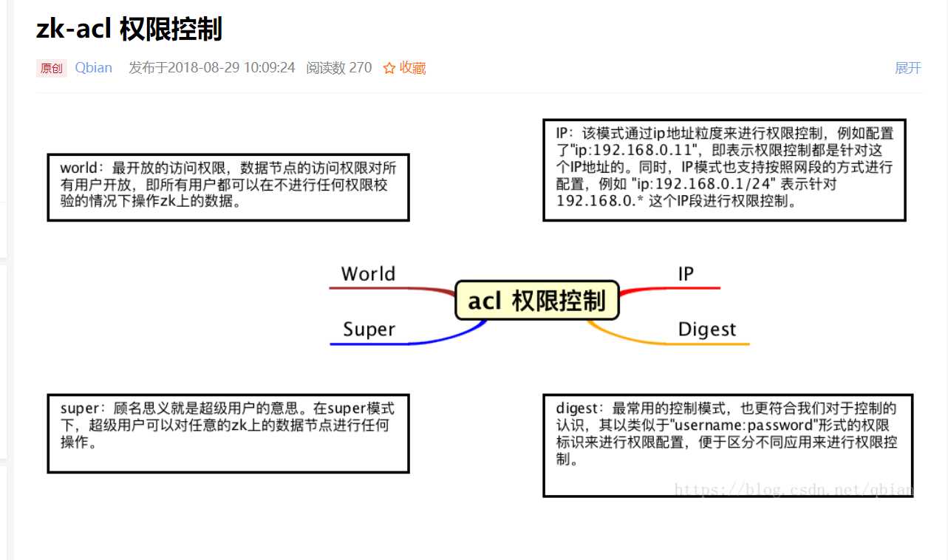Open author profile link Qbian
948x560 pixels.
94,68
